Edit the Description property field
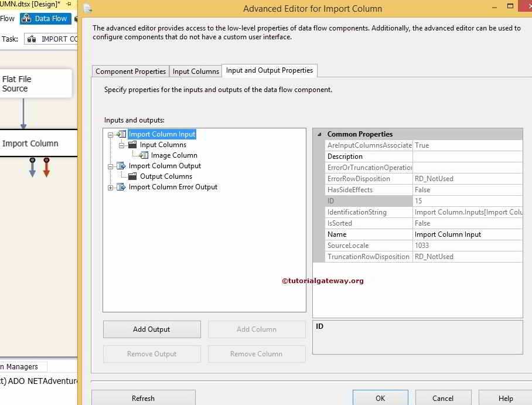532x405 pixels. pyautogui.click(x=463, y=156)
